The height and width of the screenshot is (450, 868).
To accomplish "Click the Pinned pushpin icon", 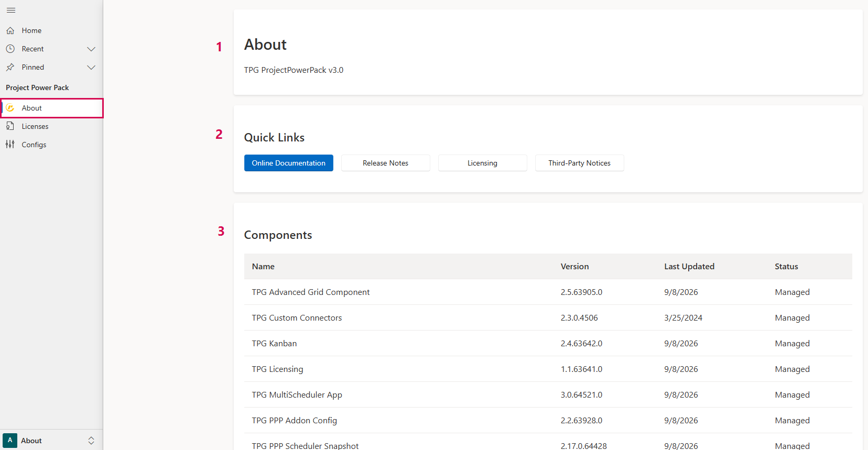I will pos(10,67).
